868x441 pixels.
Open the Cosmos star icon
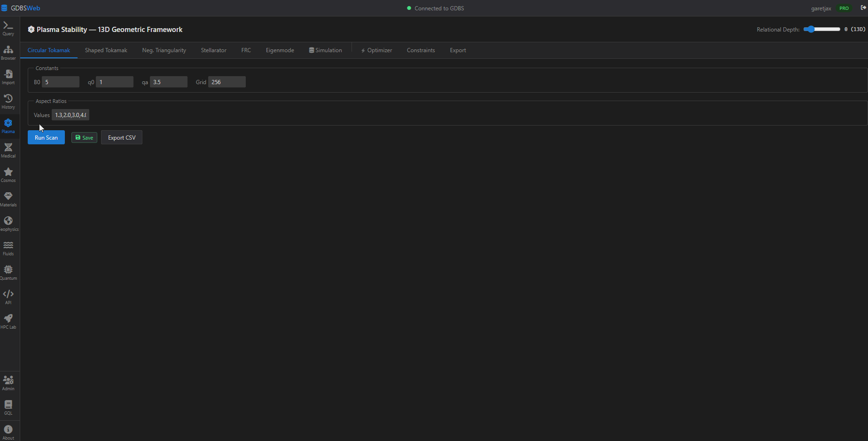coord(8,175)
